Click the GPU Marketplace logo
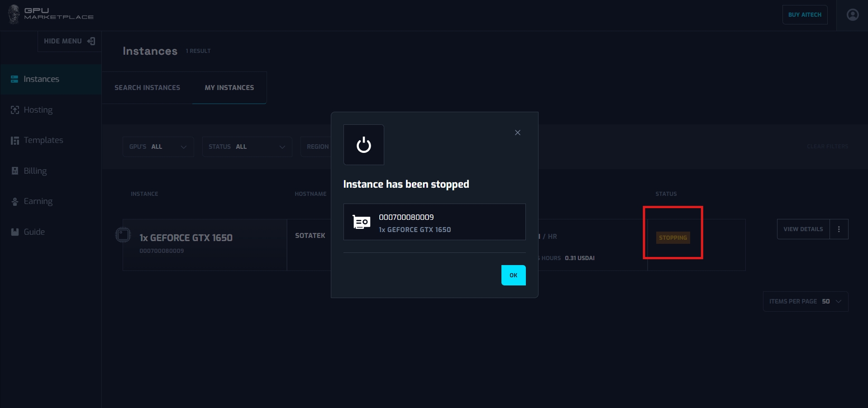Image resolution: width=868 pixels, height=408 pixels. (x=51, y=14)
